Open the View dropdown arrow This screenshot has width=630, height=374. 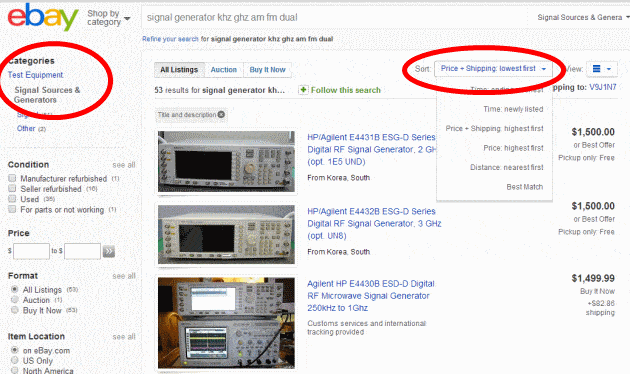pos(609,69)
